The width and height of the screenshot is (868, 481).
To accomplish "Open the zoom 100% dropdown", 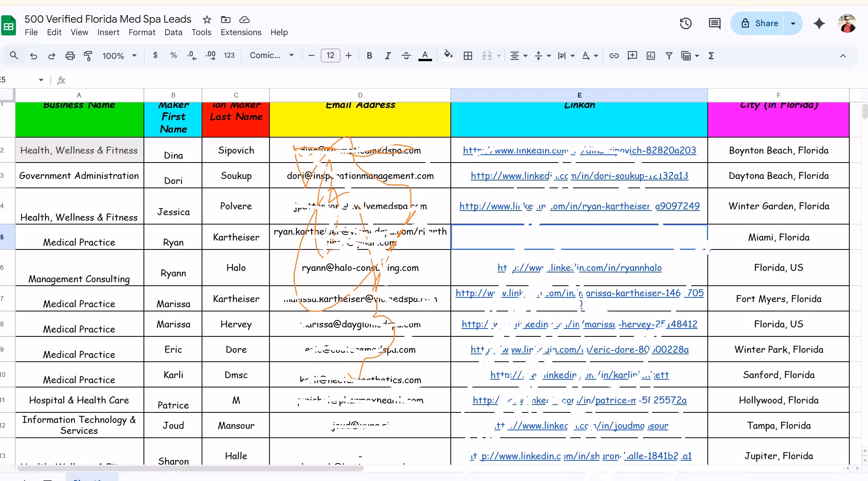I will point(119,56).
